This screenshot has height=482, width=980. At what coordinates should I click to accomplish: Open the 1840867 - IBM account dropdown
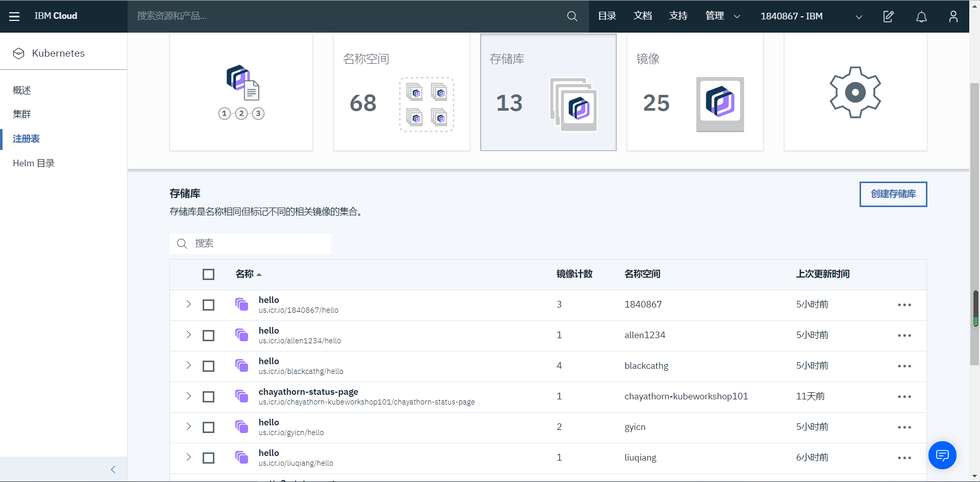811,16
